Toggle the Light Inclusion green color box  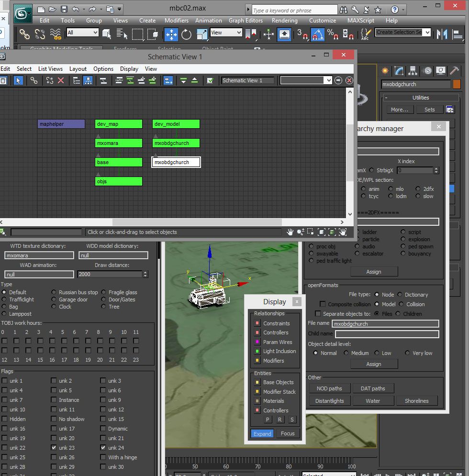pos(257,351)
